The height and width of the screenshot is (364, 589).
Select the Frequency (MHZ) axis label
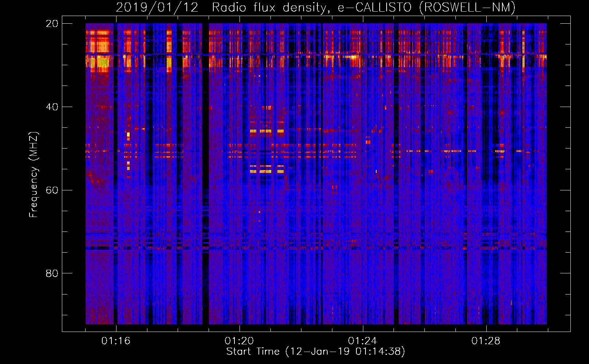[x=33, y=175]
